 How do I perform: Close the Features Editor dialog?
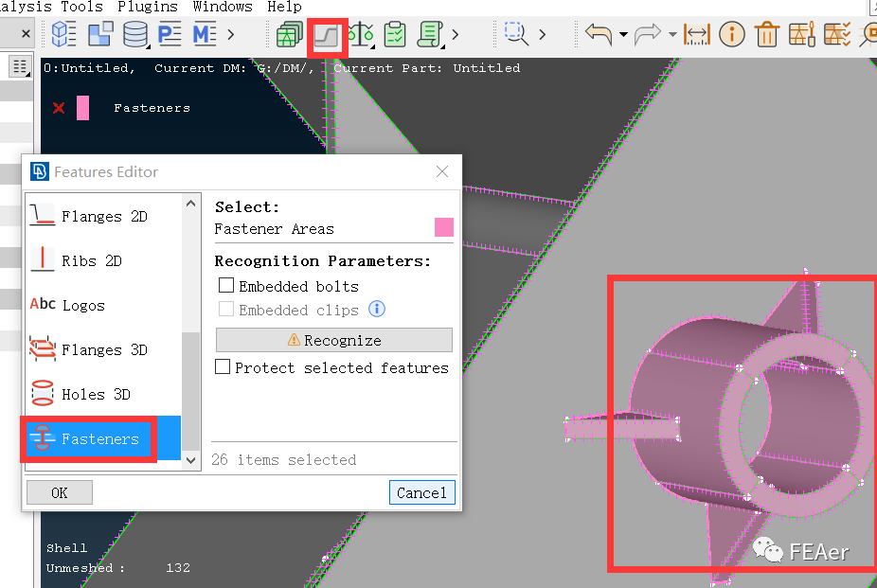(x=442, y=171)
